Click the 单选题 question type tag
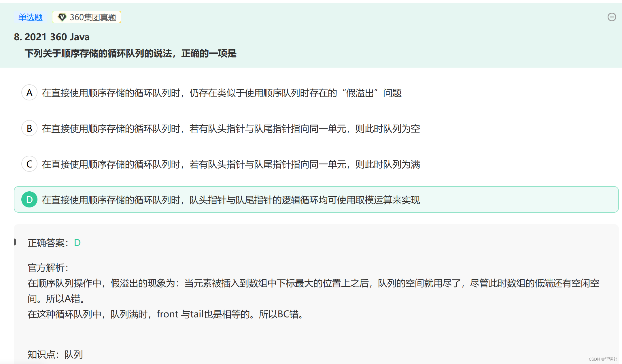 (x=31, y=17)
